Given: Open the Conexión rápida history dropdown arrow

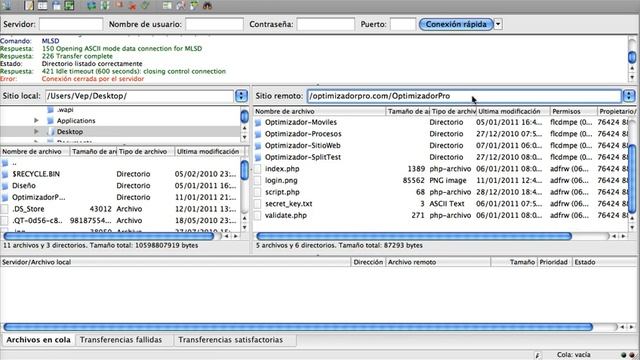Looking at the screenshot, I should [x=498, y=24].
